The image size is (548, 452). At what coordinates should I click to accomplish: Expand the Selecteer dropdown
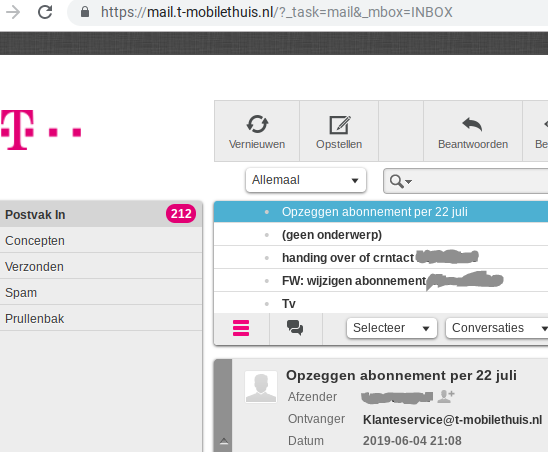(392, 328)
